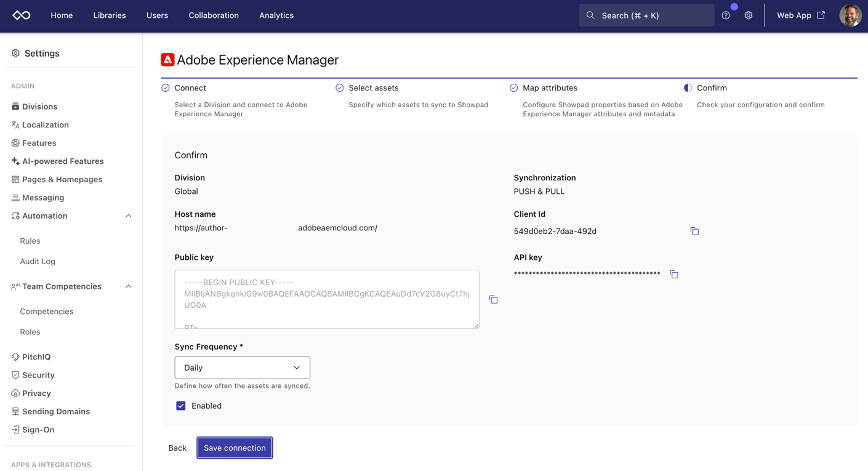Go to the Home menu

pyautogui.click(x=62, y=15)
